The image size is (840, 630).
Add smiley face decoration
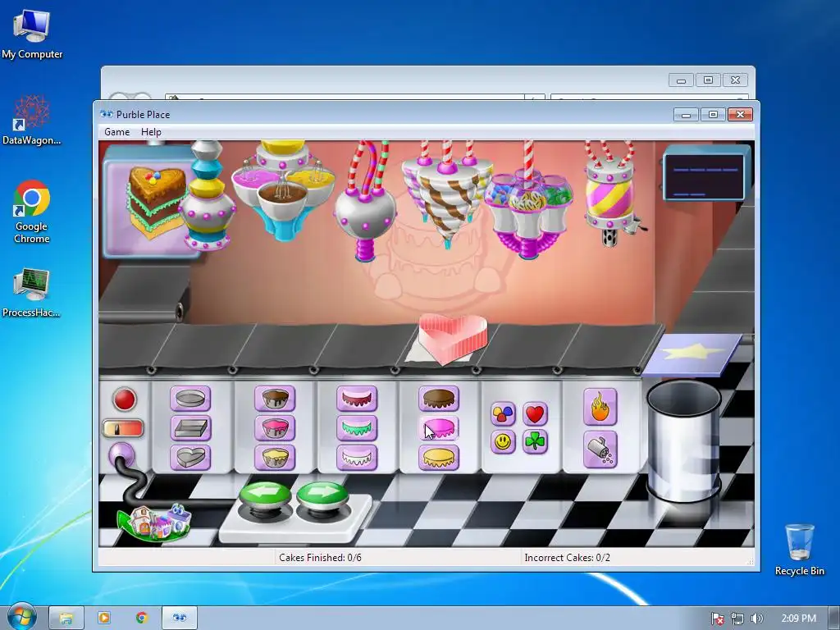pyautogui.click(x=503, y=442)
